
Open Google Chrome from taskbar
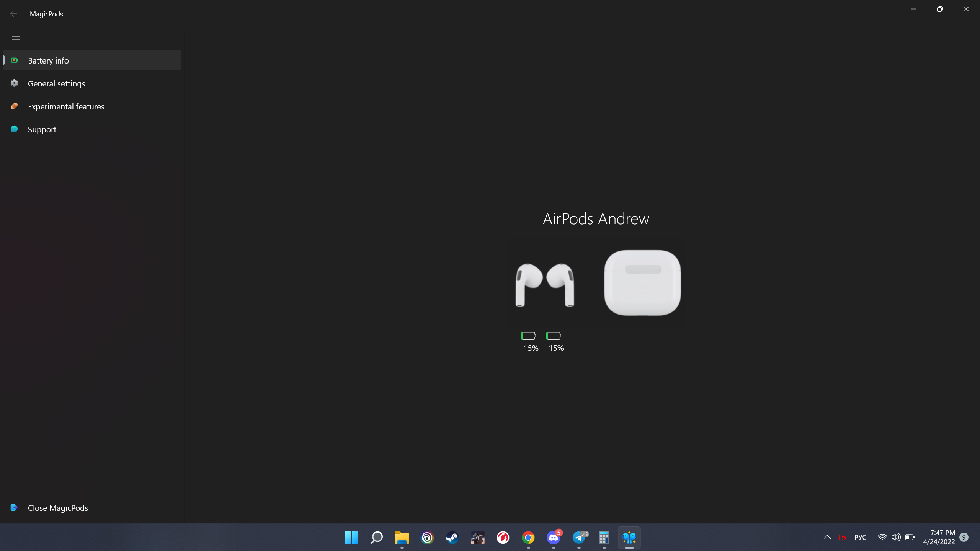[528, 538]
